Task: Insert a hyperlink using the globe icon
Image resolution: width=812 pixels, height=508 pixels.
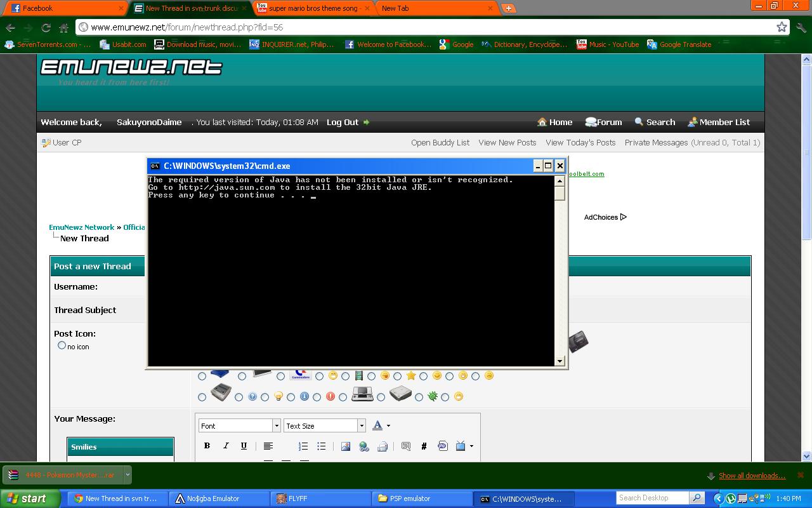Action: tap(364, 446)
